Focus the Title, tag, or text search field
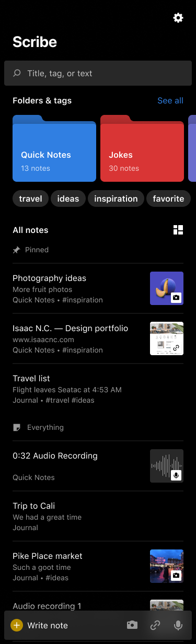196x644 pixels. coord(98,73)
